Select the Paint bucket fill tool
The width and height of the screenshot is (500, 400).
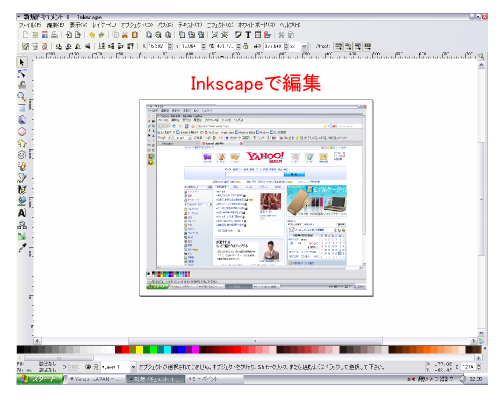pos(22,201)
